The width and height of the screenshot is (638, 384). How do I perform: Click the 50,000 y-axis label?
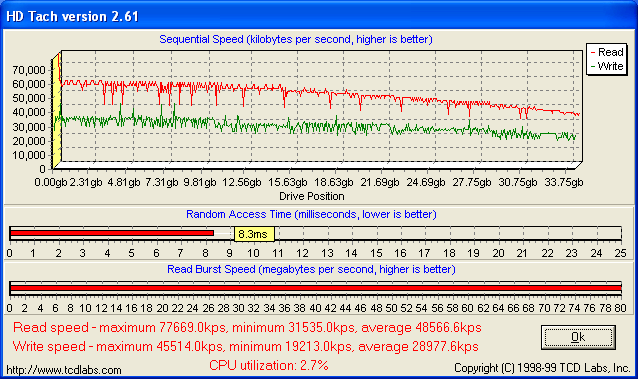click(28, 98)
